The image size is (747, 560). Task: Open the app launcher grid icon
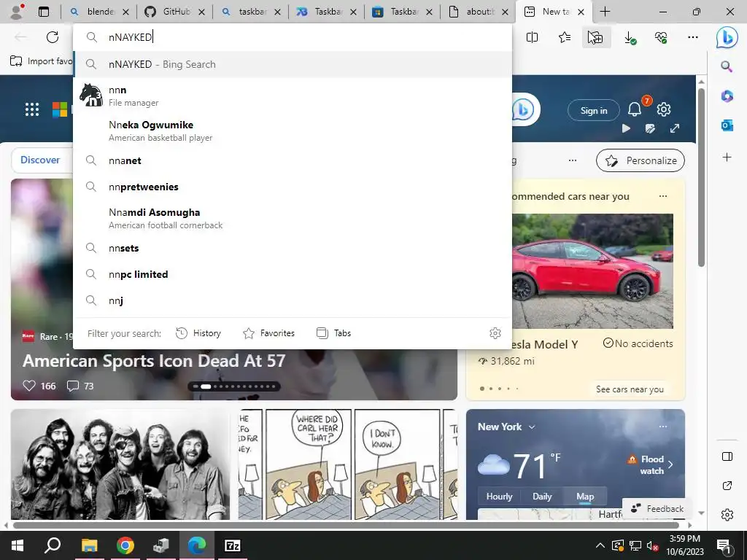pyautogui.click(x=32, y=109)
